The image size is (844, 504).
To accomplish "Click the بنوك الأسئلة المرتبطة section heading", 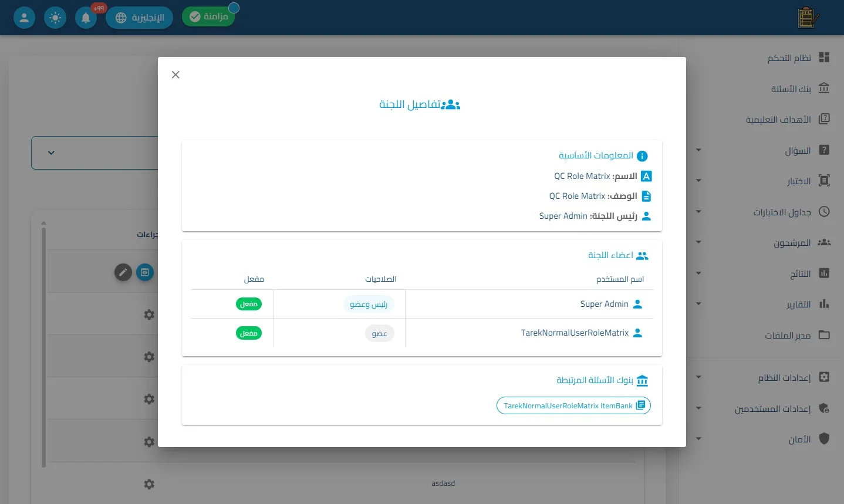I will click(595, 380).
